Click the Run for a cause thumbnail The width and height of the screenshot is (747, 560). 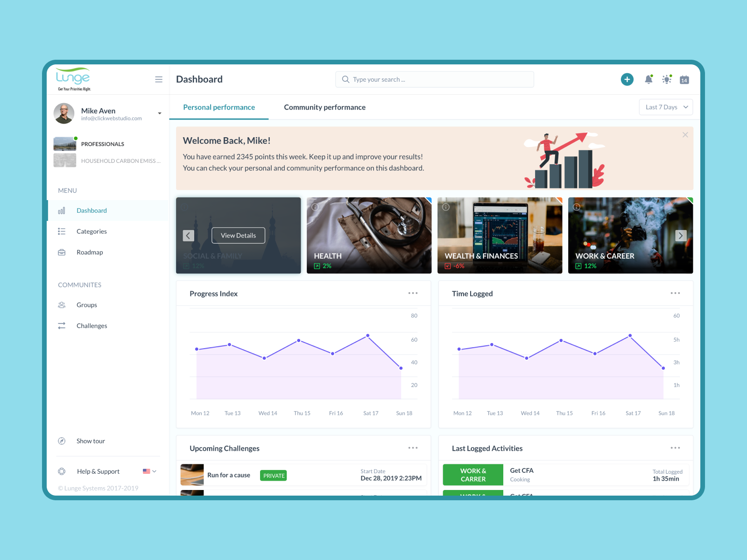tap(192, 475)
